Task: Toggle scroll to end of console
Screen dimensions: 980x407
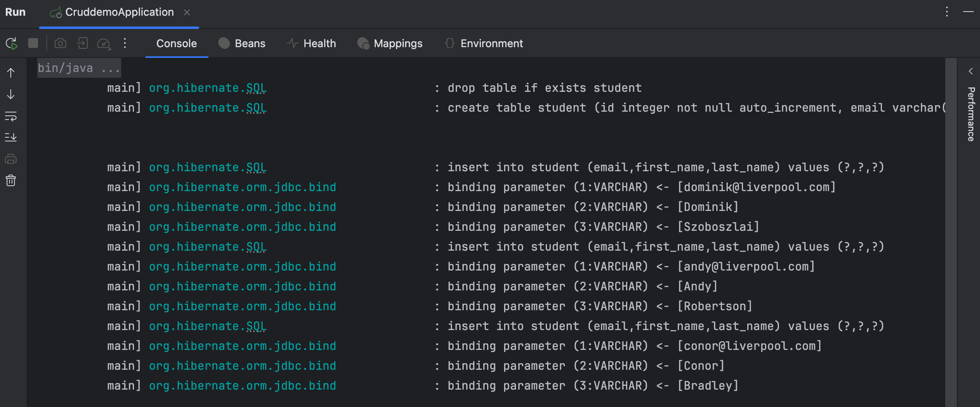Action: click(11, 137)
